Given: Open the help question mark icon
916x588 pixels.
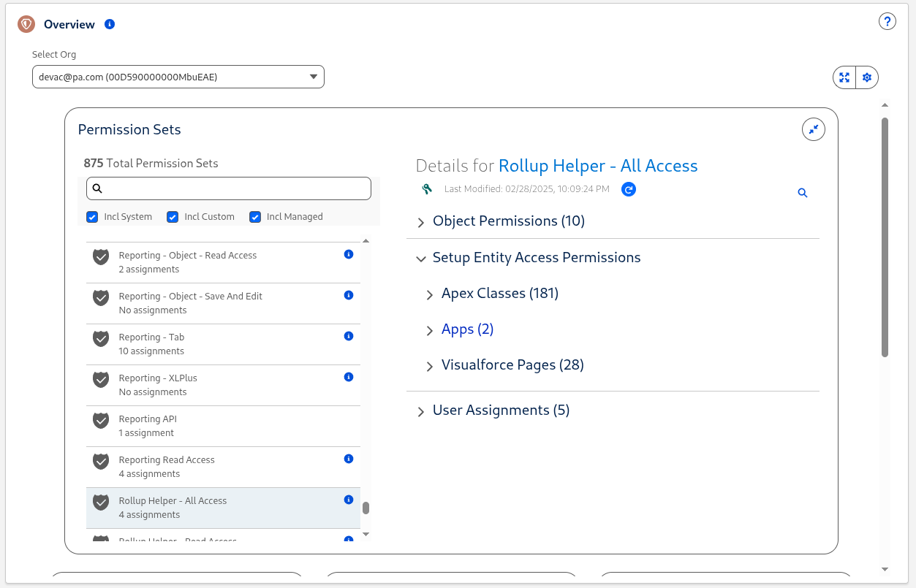Looking at the screenshot, I should coord(887,21).
